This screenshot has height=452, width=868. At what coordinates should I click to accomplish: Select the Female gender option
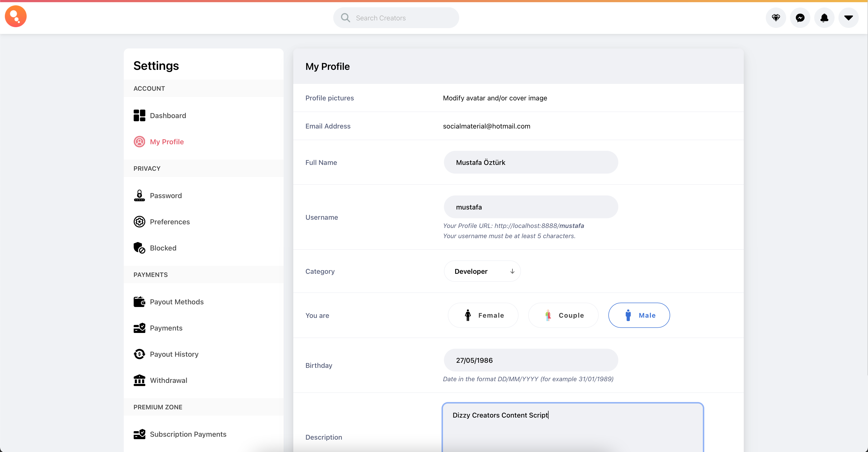483,315
